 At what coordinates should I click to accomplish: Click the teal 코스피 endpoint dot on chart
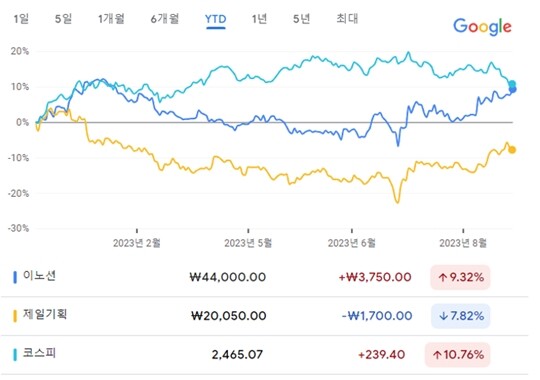(512, 84)
